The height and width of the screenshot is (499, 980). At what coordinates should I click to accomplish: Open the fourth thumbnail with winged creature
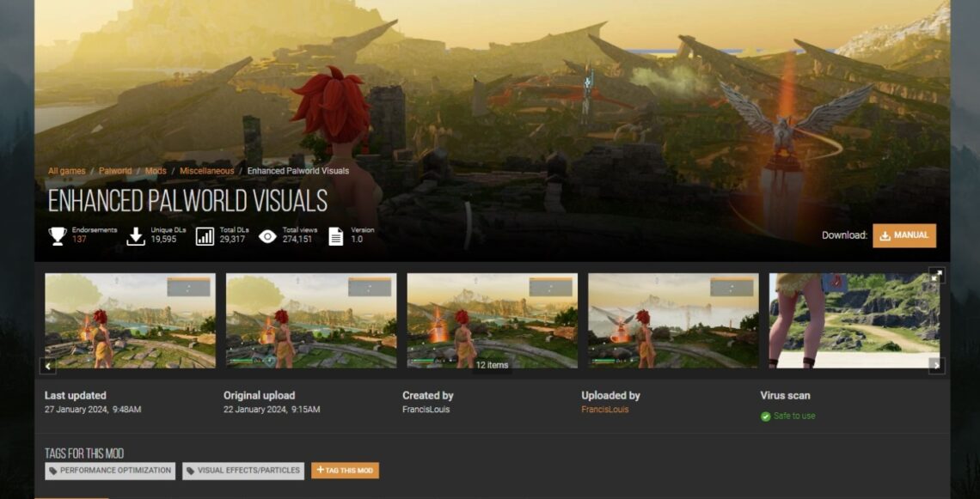[x=673, y=320]
